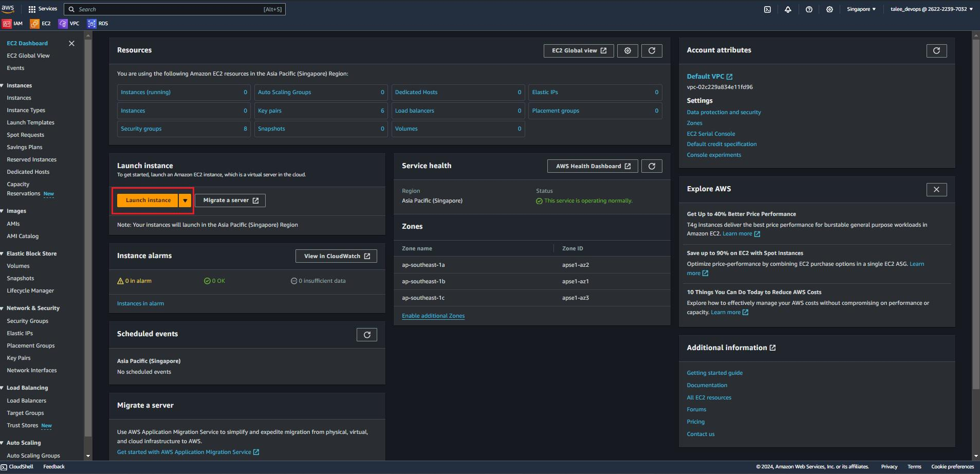Click external link icon beside Default VPC
The width and height of the screenshot is (980, 474).
click(x=729, y=77)
